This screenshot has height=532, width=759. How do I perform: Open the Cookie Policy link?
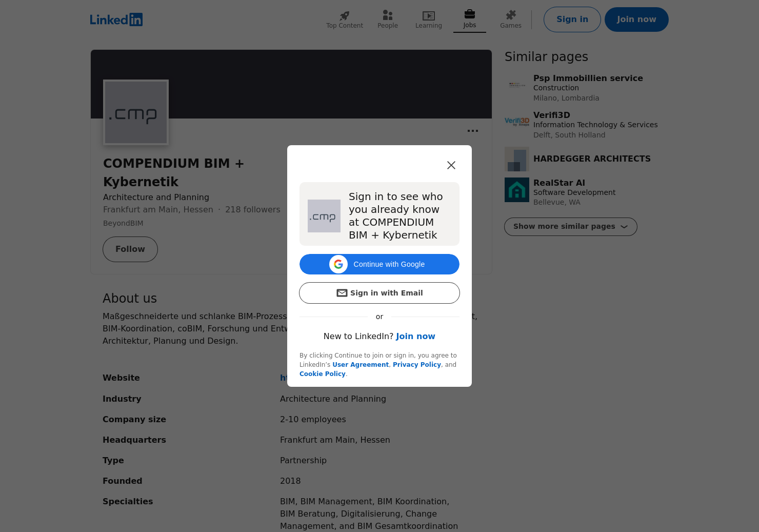click(x=322, y=374)
